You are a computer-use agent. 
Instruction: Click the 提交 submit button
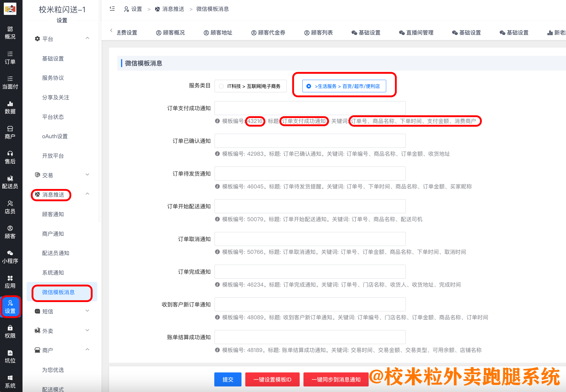coord(227,379)
